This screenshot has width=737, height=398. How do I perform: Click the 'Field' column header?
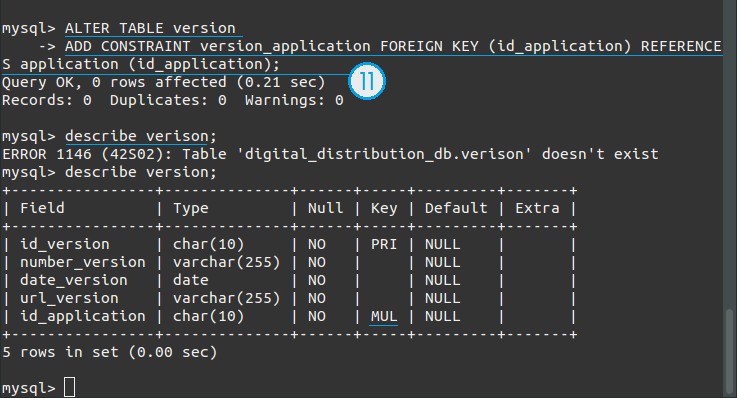pyautogui.click(x=42, y=208)
